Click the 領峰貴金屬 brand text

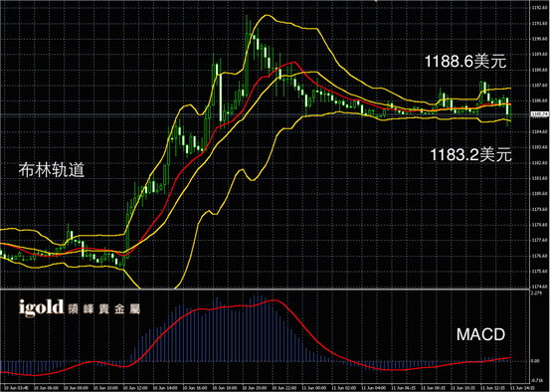pos(103,308)
